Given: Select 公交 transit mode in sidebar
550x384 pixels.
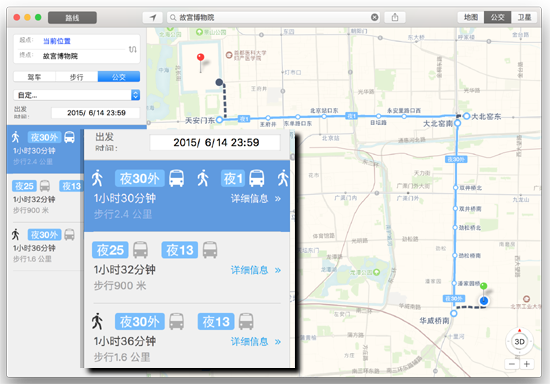Looking at the screenshot, I should [119, 77].
